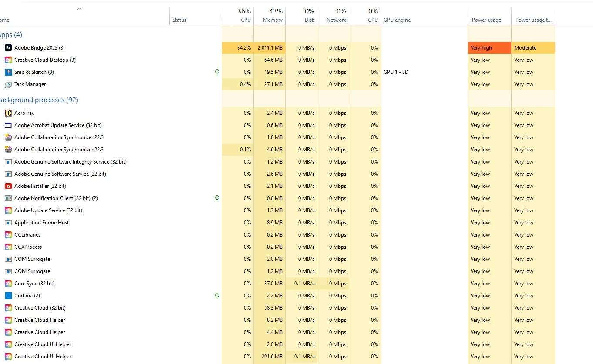This screenshot has height=364, width=593.
Task: Sort processes by the Network column header
Action: coord(333,15)
